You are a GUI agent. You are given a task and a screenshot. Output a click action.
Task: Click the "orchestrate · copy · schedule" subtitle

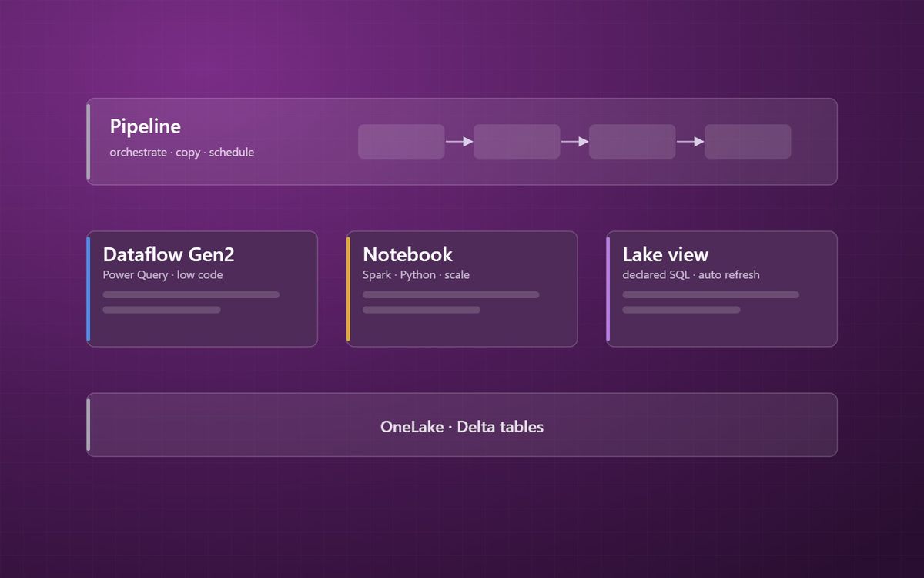[182, 153]
